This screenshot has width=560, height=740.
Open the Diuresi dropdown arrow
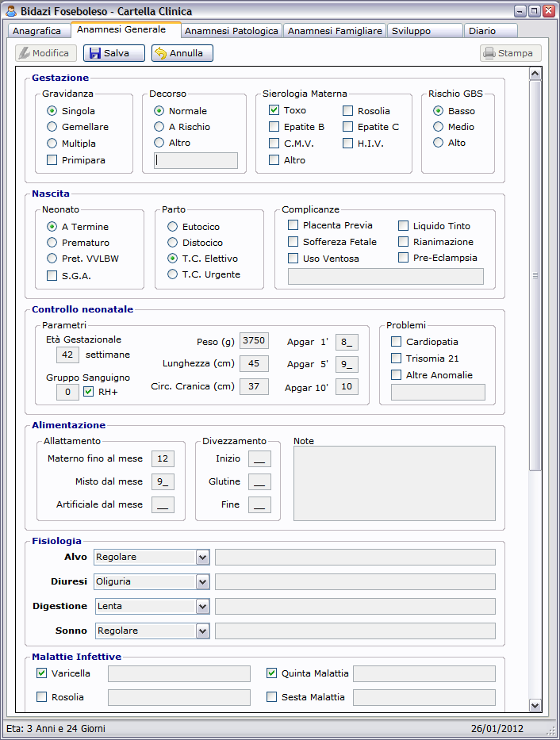(x=203, y=581)
